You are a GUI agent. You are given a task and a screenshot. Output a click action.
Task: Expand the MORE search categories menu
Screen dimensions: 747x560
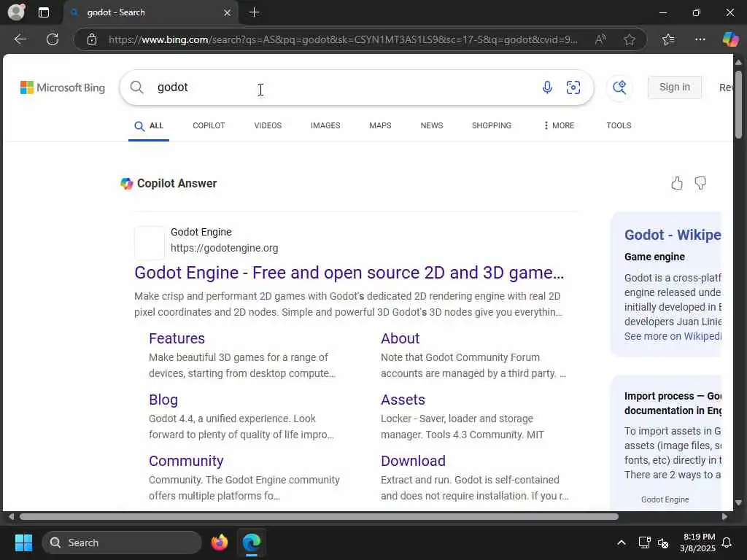(x=559, y=125)
